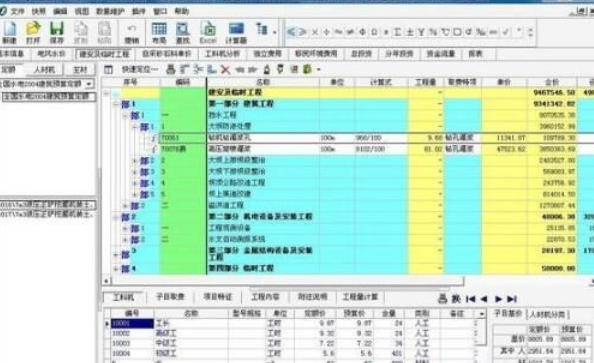Open the 帮助 (Help) menu
This screenshot has height=363, width=594.
coord(182,11)
